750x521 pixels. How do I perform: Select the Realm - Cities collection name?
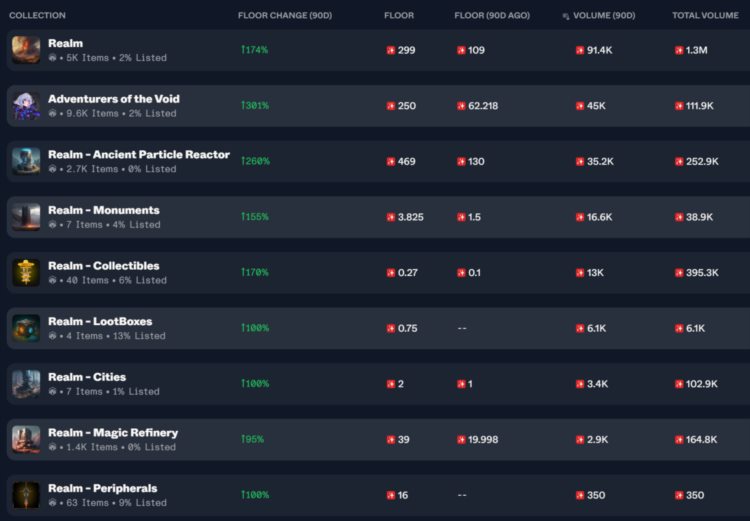point(87,377)
